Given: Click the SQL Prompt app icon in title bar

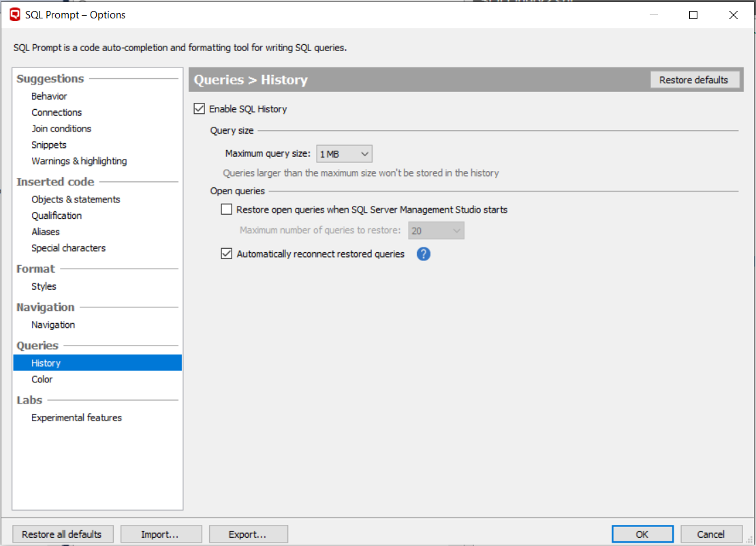Looking at the screenshot, I should pyautogui.click(x=16, y=14).
